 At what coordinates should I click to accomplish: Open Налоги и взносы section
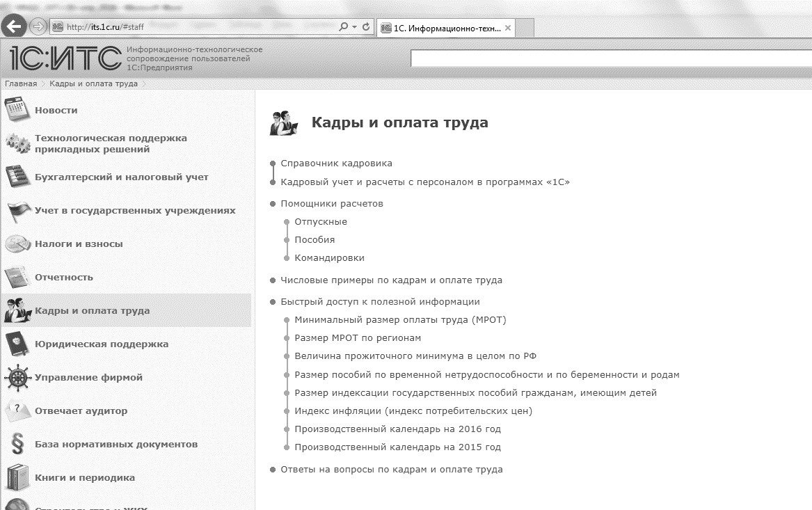tap(79, 244)
